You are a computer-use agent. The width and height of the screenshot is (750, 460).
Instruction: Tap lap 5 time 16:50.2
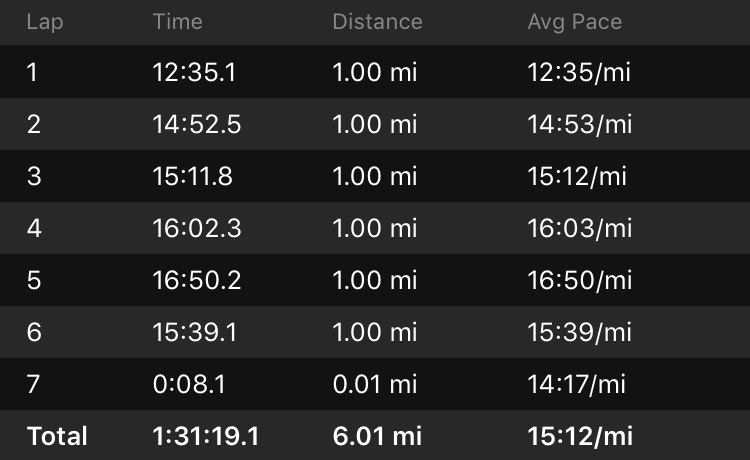[197, 281]
